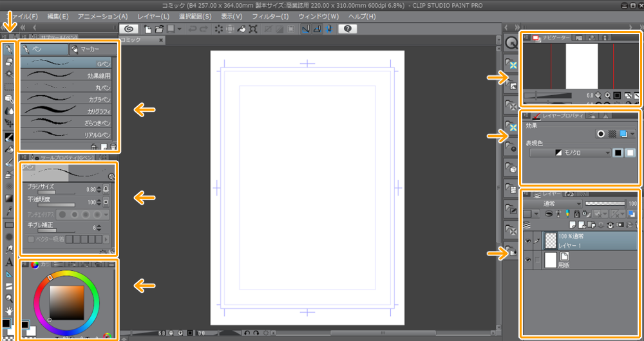This screenshot has height=341, width=644.
Task: Click Fill paint bucket icon in command bar
Action: pyautogui.click(x=242, y=29)
